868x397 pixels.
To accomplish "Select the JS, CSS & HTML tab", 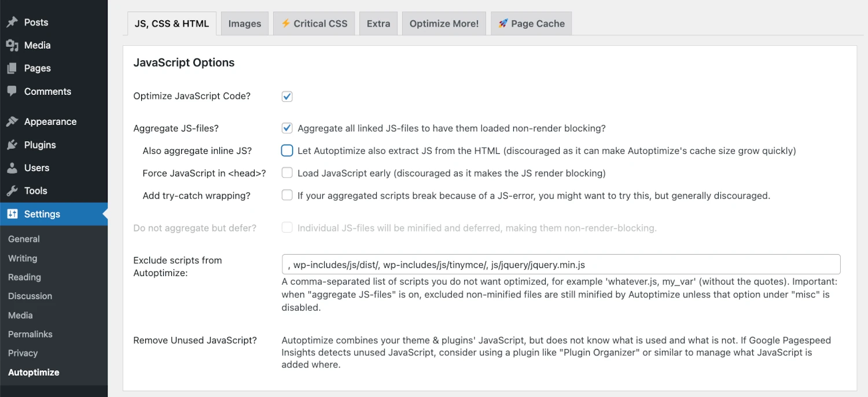I will click(x=172, y=24).
